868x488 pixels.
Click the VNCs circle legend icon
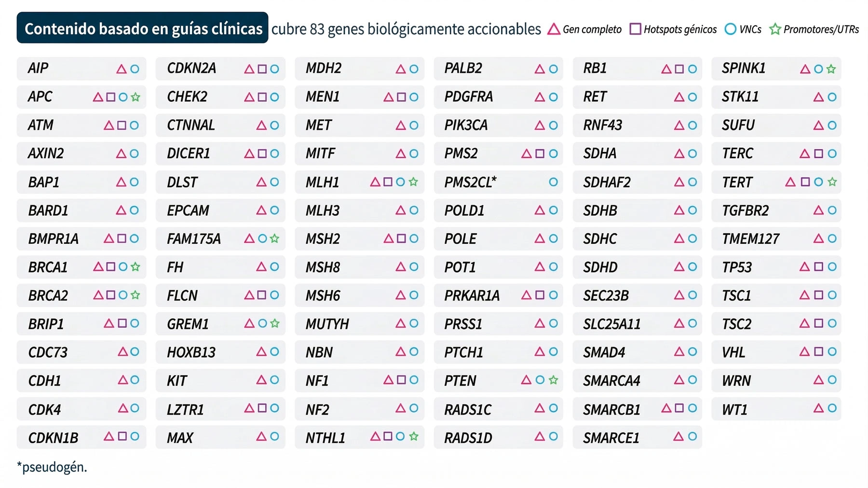coord(731,29)
